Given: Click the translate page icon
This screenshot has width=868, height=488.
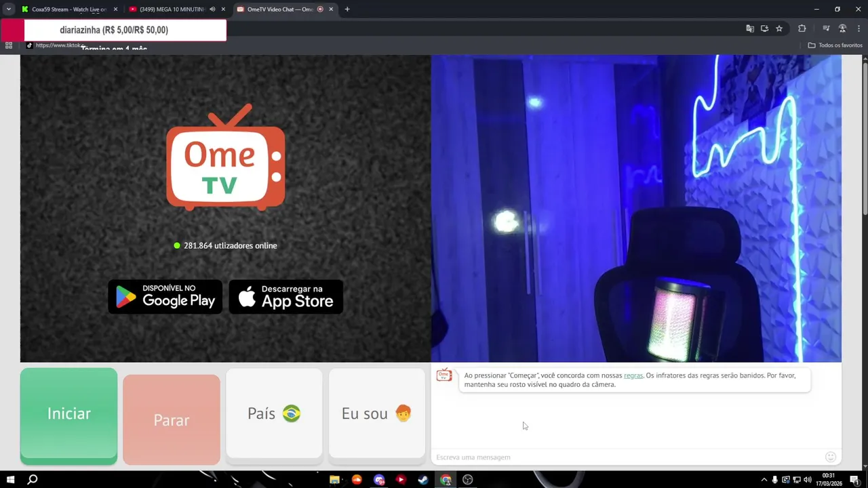Looking at the screenshot, I should point(750,28).
